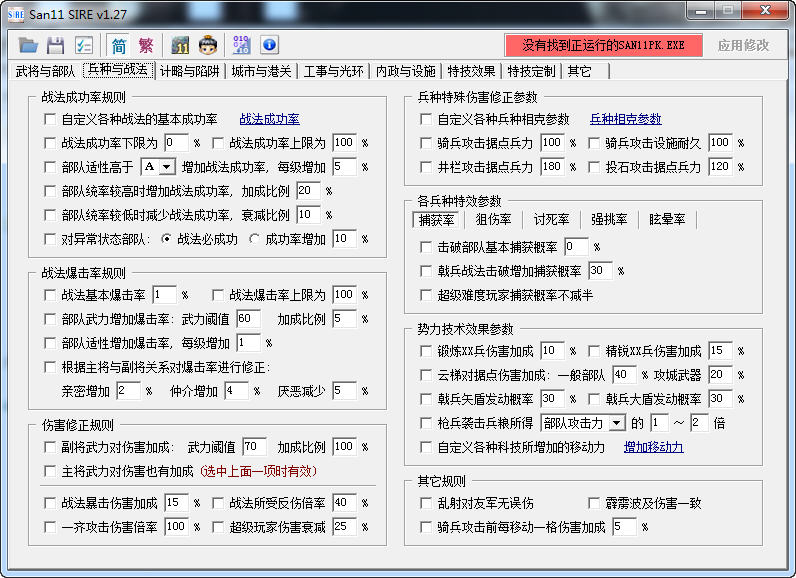The width and height of the screenshot is (796, 578).
Task: Click the floppy disk save icon
Action: tap(55, 46)
